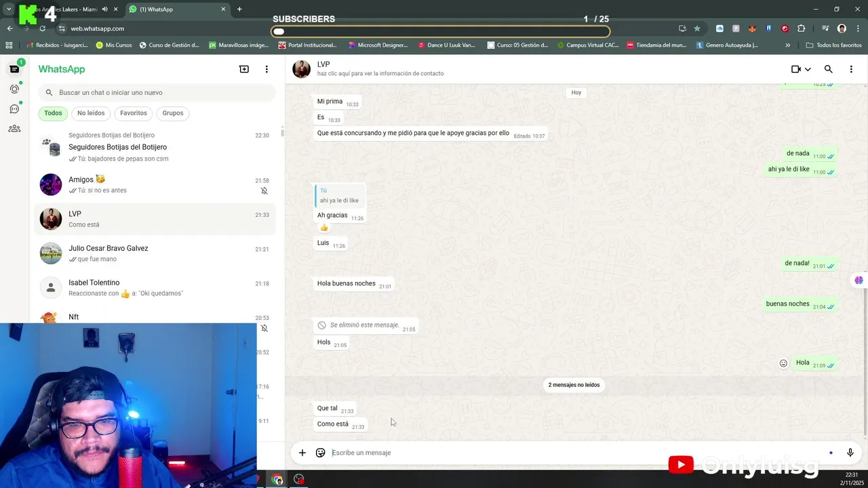Open the 'Seguidores Botijas del Botijero' chat
This screenshot has height=488, width=868.
coord(156,147)
